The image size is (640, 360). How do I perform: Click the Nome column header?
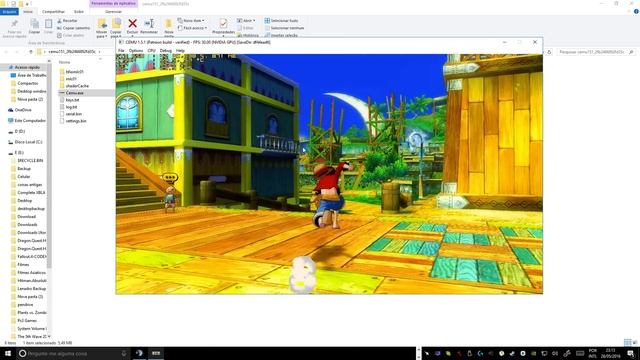[x=64, y=62]
